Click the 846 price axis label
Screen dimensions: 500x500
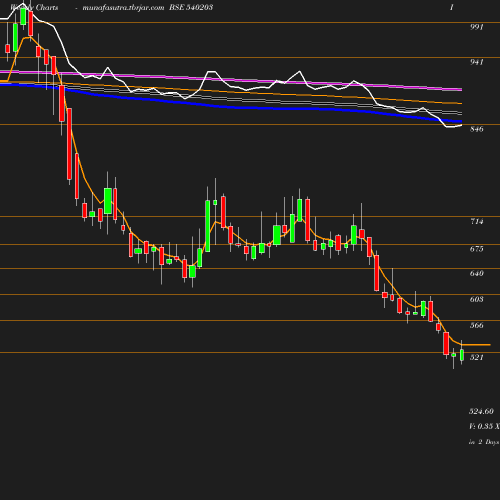click(476, 129)
